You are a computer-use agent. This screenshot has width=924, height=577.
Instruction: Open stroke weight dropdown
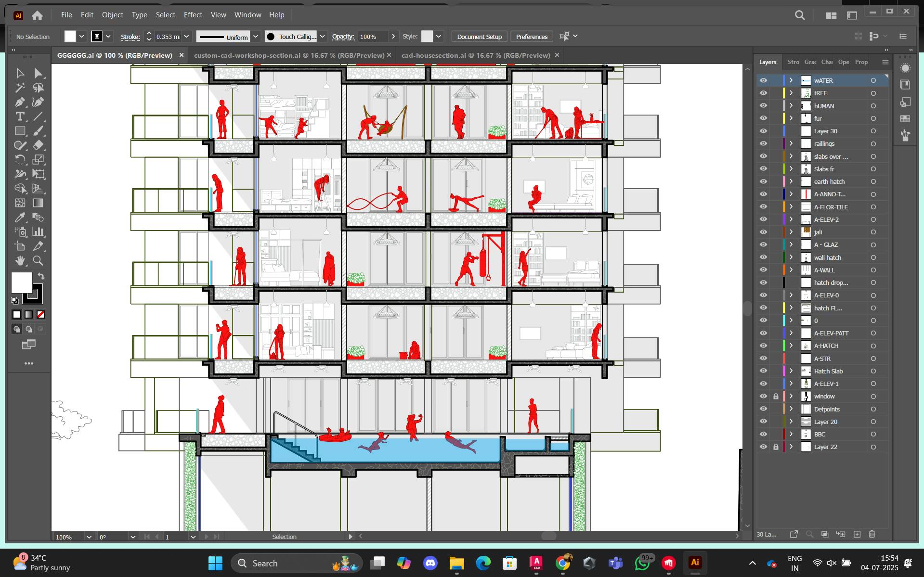point(186,37)
